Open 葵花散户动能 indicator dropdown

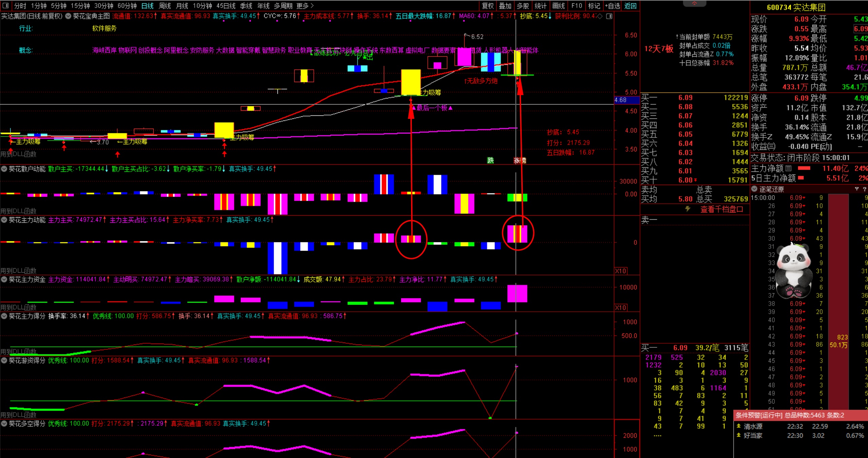pyautogui.click(x=4, y=169)
